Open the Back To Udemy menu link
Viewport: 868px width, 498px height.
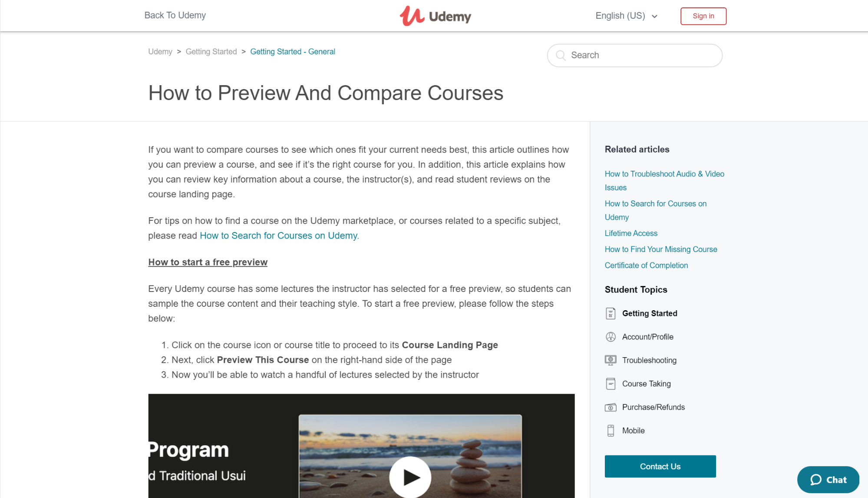click(x=175, y=16)
